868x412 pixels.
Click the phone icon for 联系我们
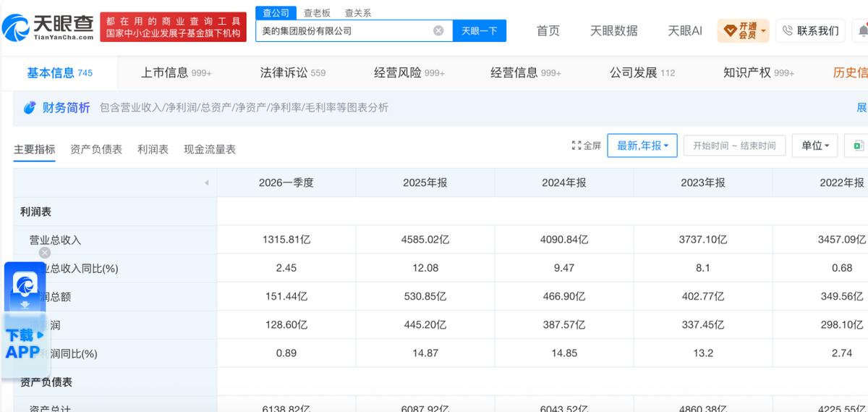788,30
